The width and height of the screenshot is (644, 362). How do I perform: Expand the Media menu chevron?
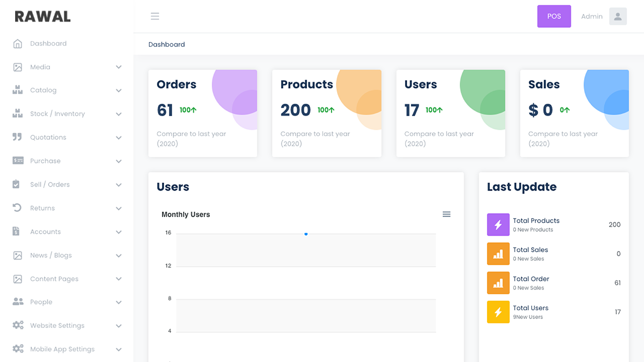point(119,67)
